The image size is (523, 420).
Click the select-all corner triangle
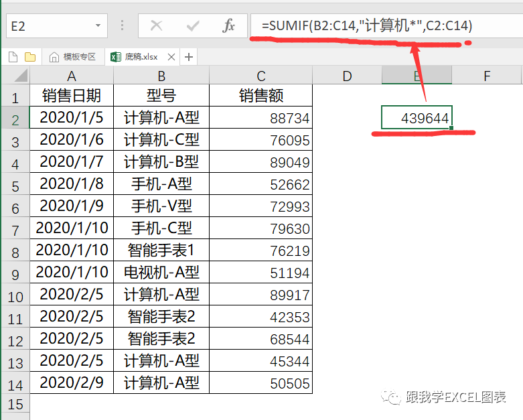pyautogui.click(x=21, y=76)
